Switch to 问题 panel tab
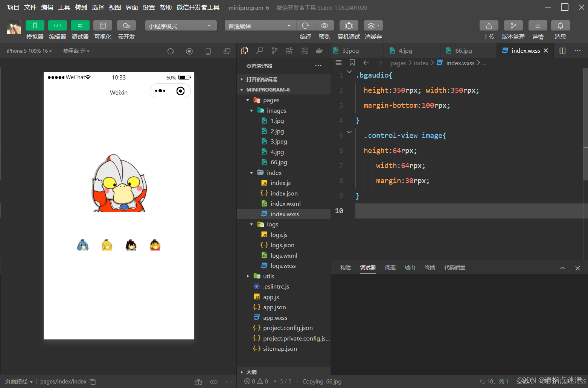This screenshot has height=388, width=588. tap(390, 267)
